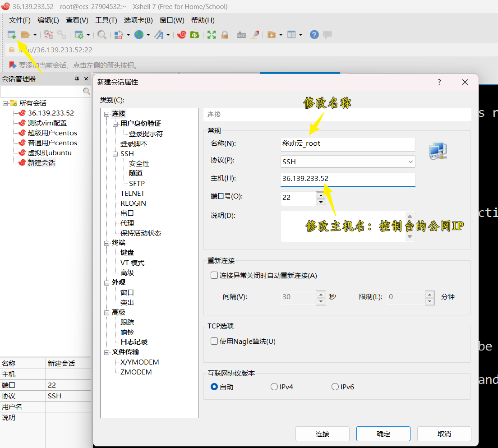This screenshot has height=448, width=498.
Task: Enable the Nagle algorithm checkbox
Action: pyautogui.click(x=214, y=341)
